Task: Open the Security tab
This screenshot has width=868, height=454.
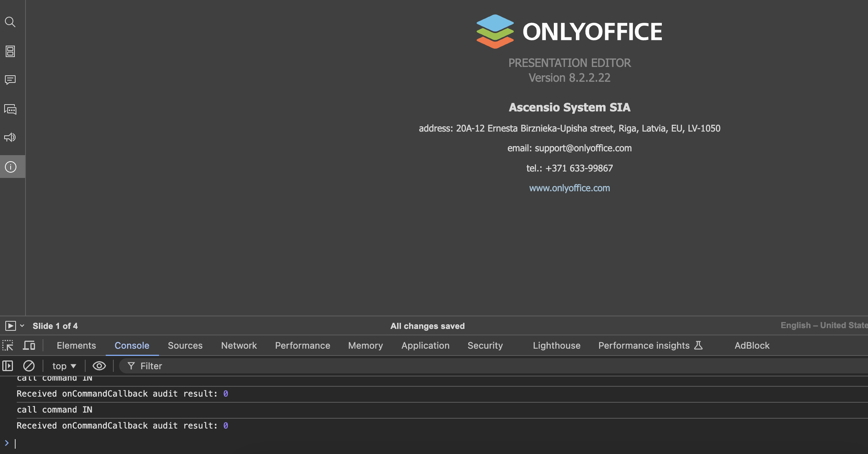Action: (485, 345)
